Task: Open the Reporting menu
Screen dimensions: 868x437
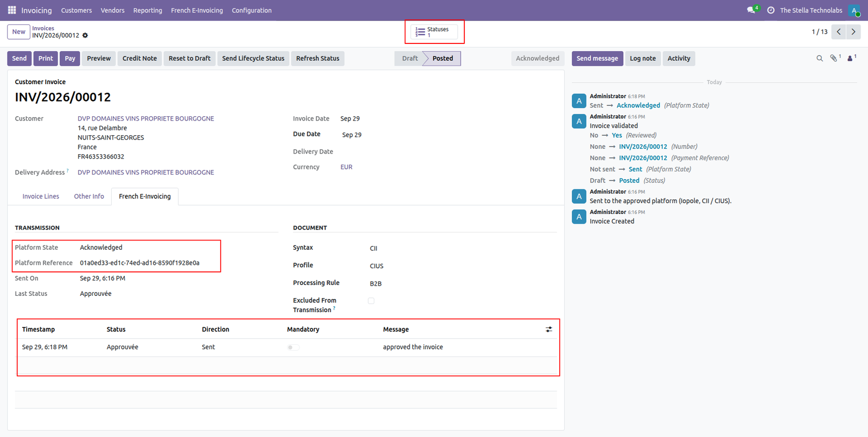Action: coord(148,10)
